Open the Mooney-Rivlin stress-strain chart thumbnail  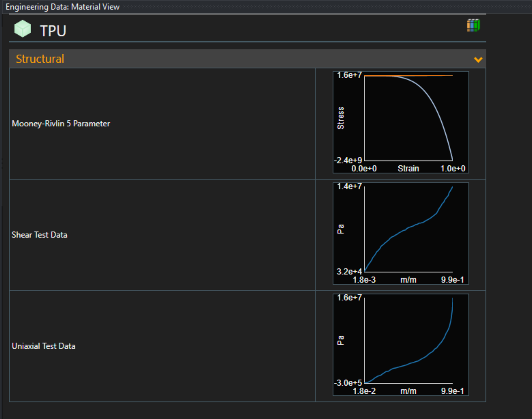[x=401, y=122]
